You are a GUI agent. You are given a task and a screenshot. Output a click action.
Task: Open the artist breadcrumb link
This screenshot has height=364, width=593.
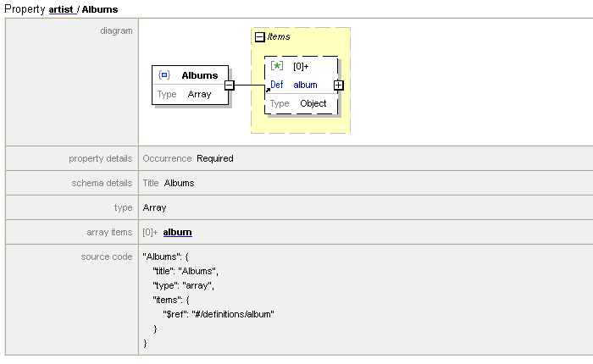62,9
